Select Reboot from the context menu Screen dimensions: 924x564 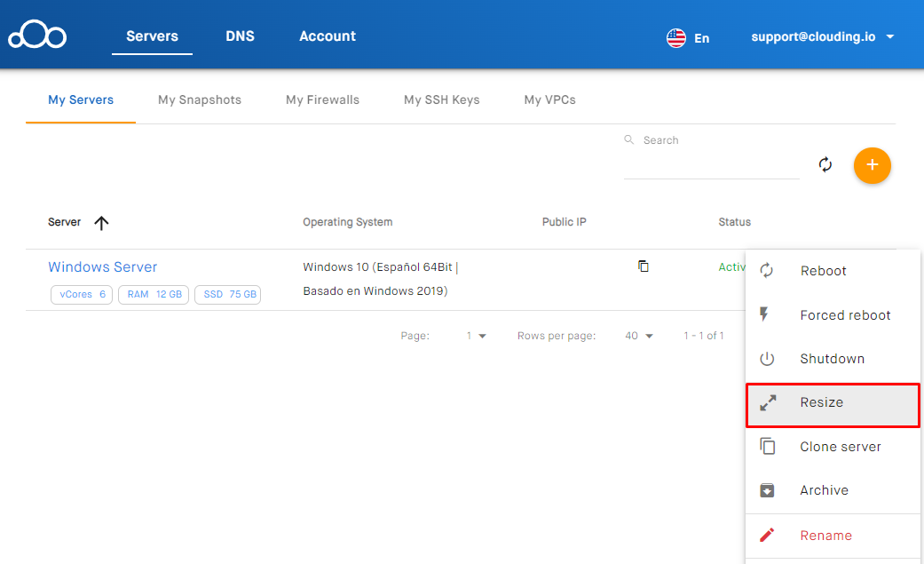coord(823,271)
